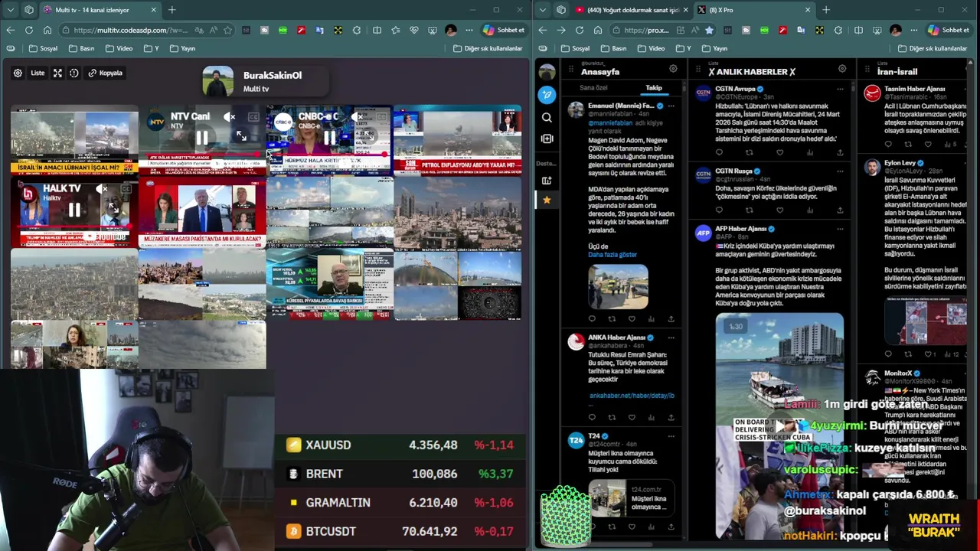Click Daha fazla göster link
Viewport: 980px width, 551px height.
click(x=612, y=255)
